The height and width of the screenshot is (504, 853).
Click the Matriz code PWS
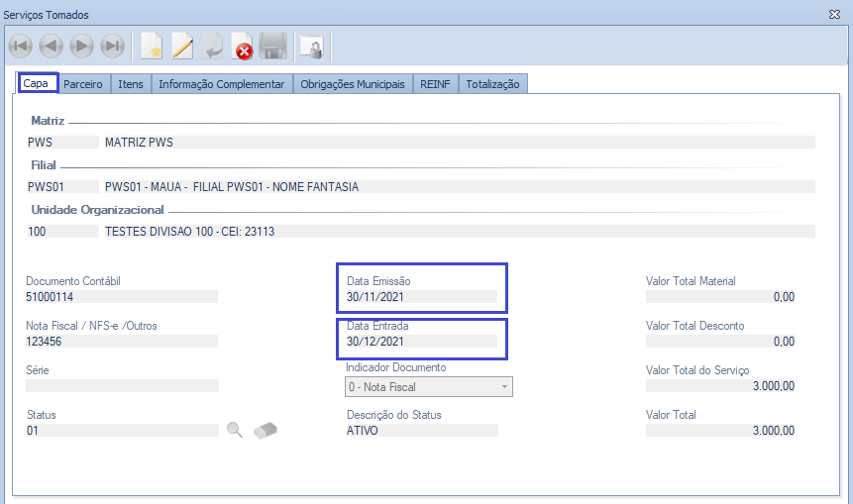tap(63, 142)
